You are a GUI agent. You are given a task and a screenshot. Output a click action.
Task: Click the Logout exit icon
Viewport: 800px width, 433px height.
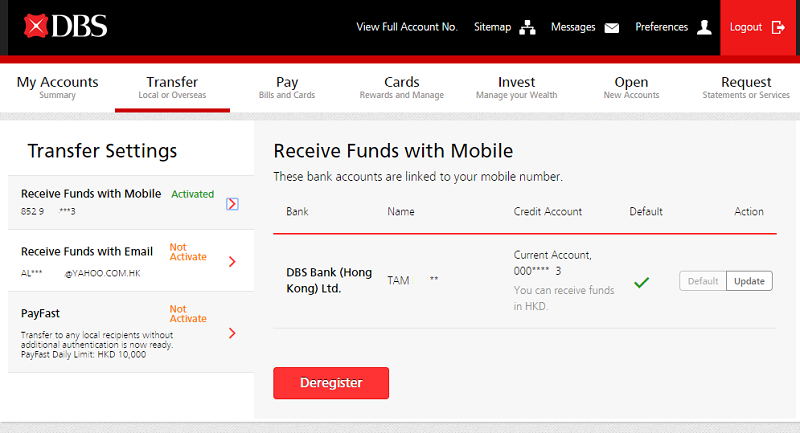(778, 28)
